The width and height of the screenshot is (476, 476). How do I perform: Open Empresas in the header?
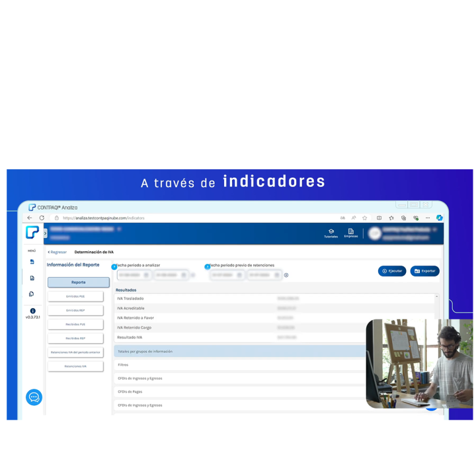pyautogui.click(x=351, y=233)
